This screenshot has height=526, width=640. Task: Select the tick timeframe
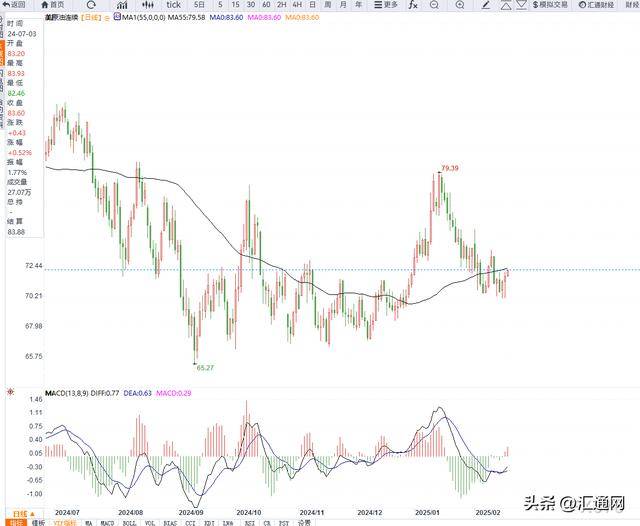point(173,5)
